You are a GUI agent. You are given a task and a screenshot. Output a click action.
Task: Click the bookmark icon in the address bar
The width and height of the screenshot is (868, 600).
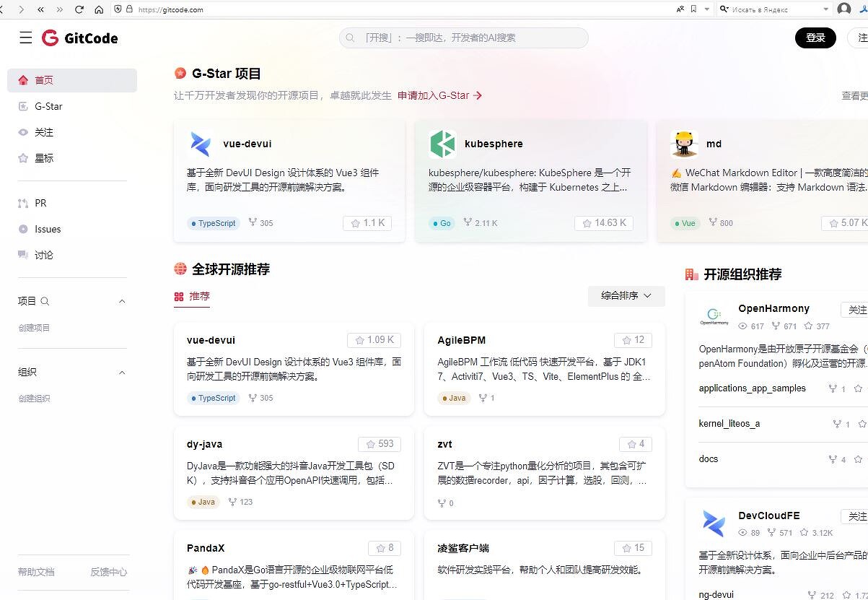[x=693, y=9]
